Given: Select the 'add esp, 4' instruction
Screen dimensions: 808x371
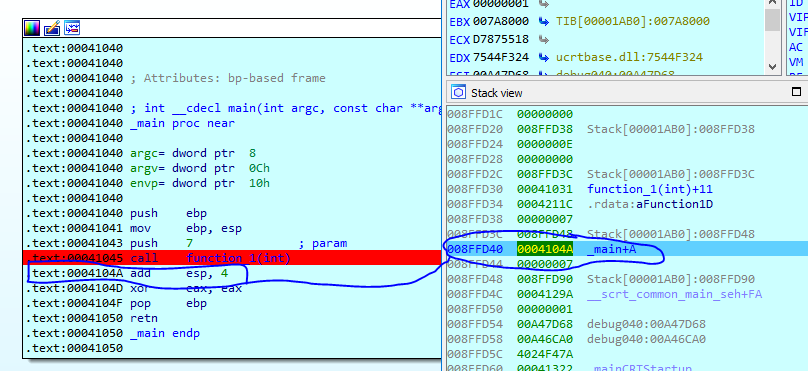Looking at the screenshot, I should (x=179, y=273).
